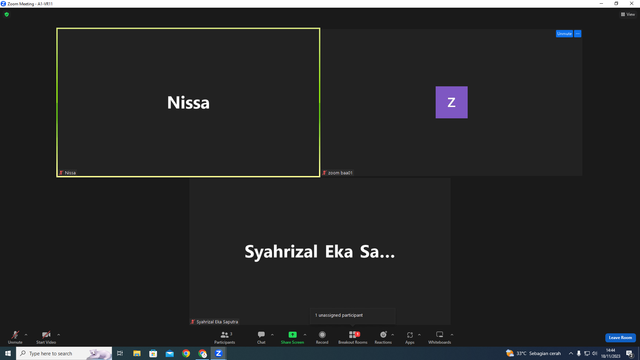Click the green Share Screen icon
This screenshot has height=360, width=640.
(292, 335)
